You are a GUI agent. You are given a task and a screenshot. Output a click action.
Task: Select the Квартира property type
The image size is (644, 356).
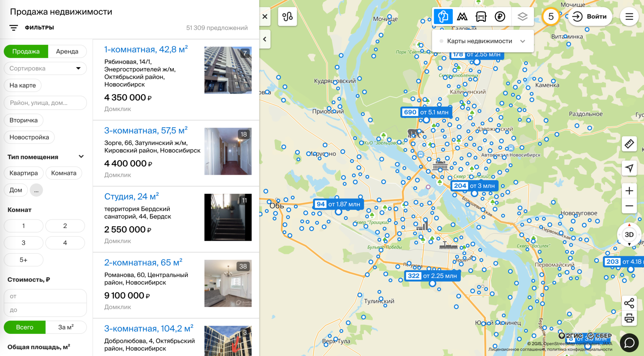click(x=23, y=173)
